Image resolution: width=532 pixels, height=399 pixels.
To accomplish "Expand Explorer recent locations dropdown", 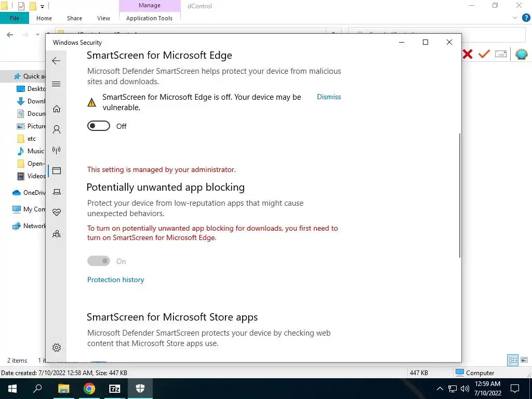I will pyautogui.click(x=37, y=35).
